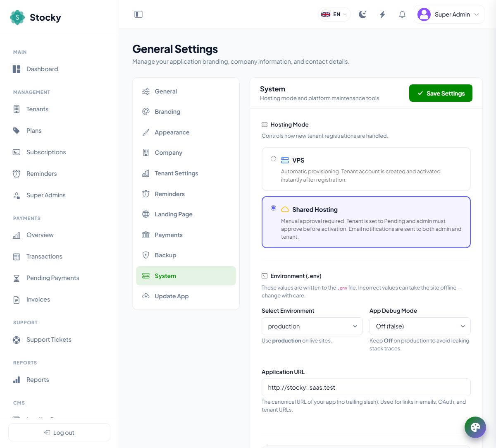Click the Pending Payments hourglass icon

pyautogui.click(x=17, y=278)
